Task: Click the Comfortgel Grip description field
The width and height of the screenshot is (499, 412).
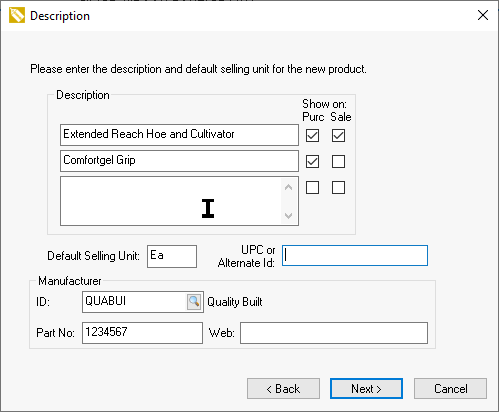Action: pyautogui.click(x=179, y=161)
